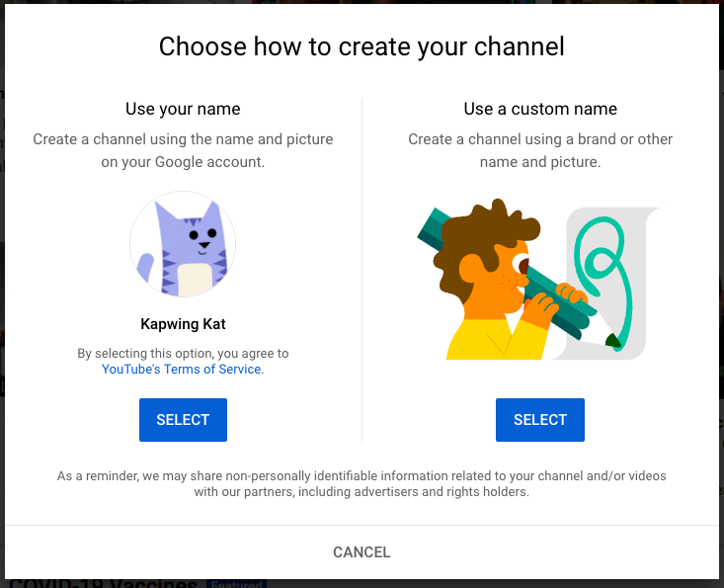724x588 pixels.
Task: Click the custom name pencil illustration
Action: (x=539, y=279)
